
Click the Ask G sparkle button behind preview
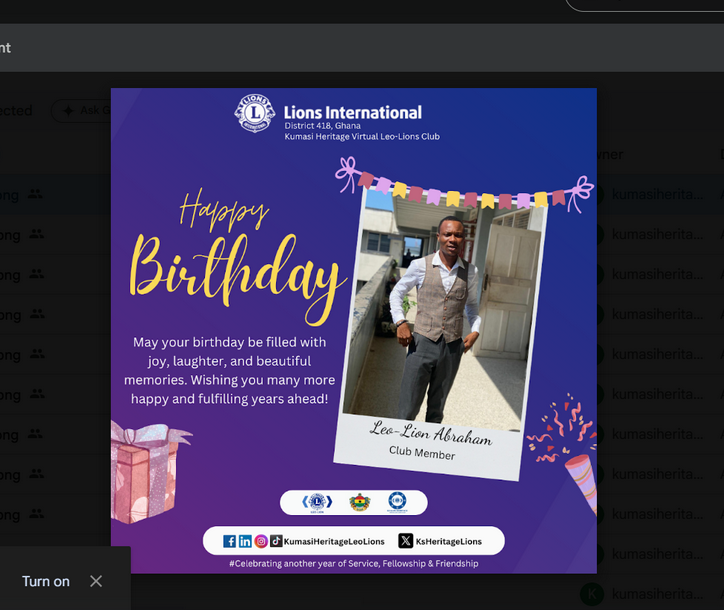tap(82, 110)
